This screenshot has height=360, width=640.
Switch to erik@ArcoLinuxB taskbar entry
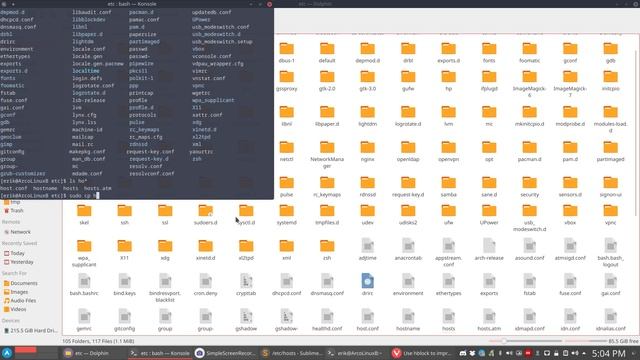click(357, 353)
